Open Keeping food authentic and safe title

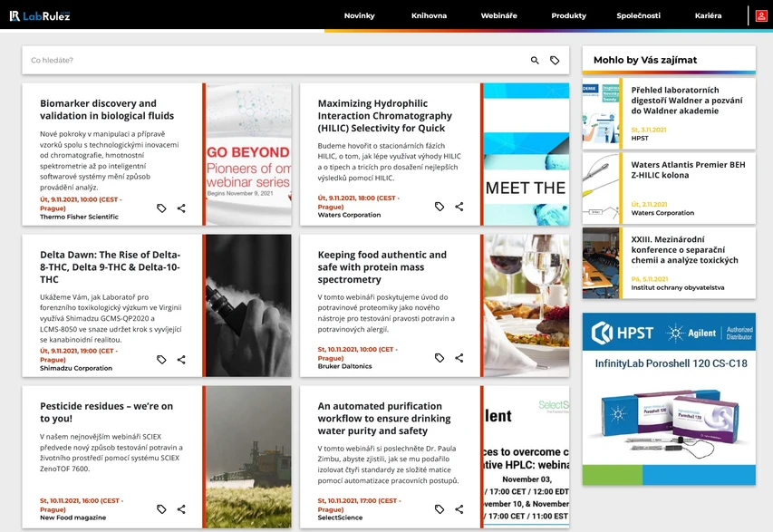382,267
